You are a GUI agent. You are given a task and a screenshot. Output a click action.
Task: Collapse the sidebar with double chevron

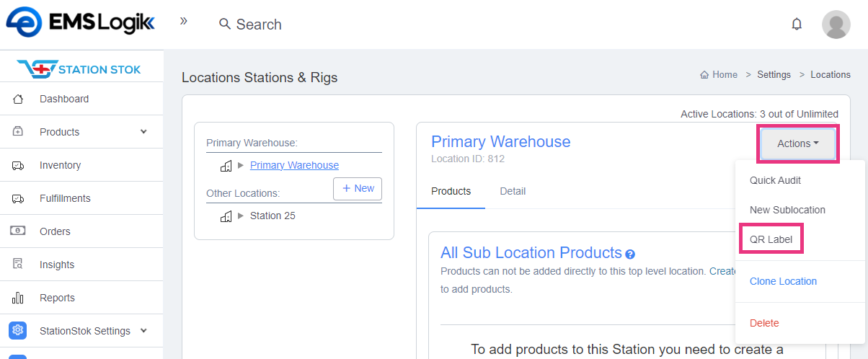tap(184, 21)
